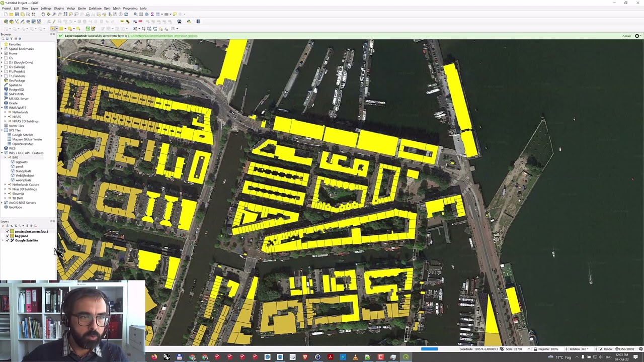This screenshot has width=644, height=362.
Task: Open the Windows notification center icon
Action: 635,357
